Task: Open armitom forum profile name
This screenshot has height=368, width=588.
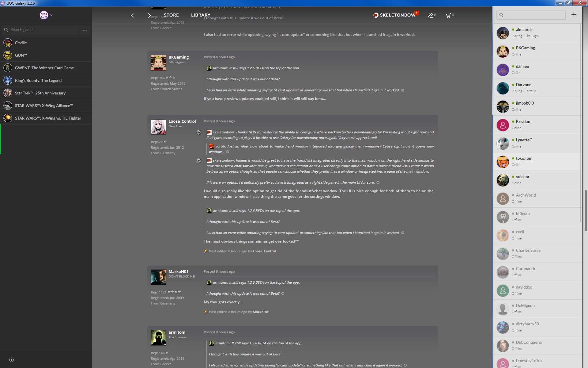Action: (x=177, y=332)
